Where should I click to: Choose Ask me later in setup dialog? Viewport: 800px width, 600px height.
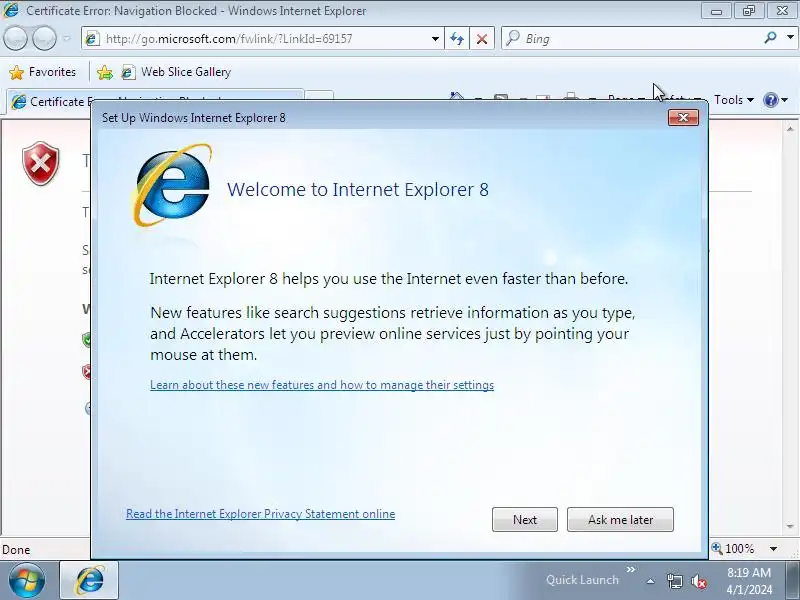620,519
